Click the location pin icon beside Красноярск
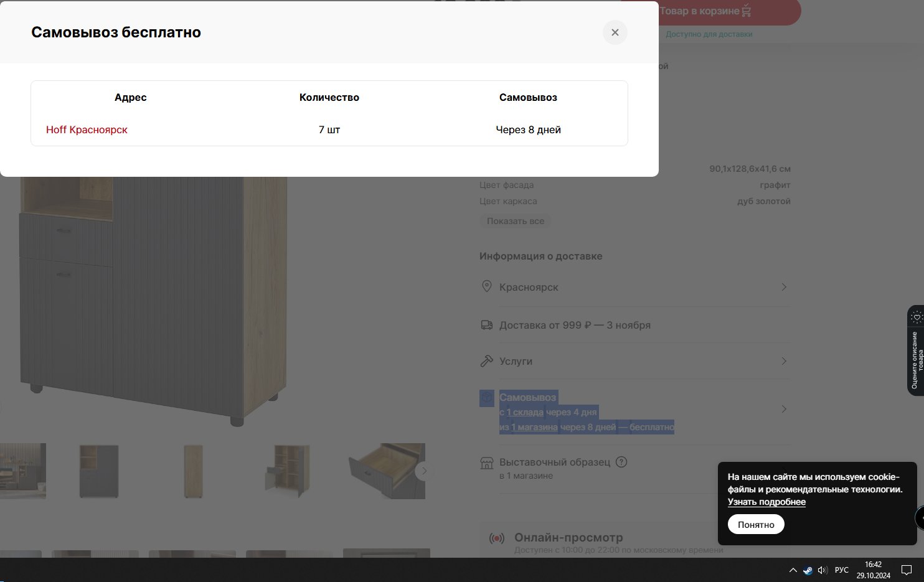Image resolution: width=924 pixels, height=582 pixels. click(487, 286)
